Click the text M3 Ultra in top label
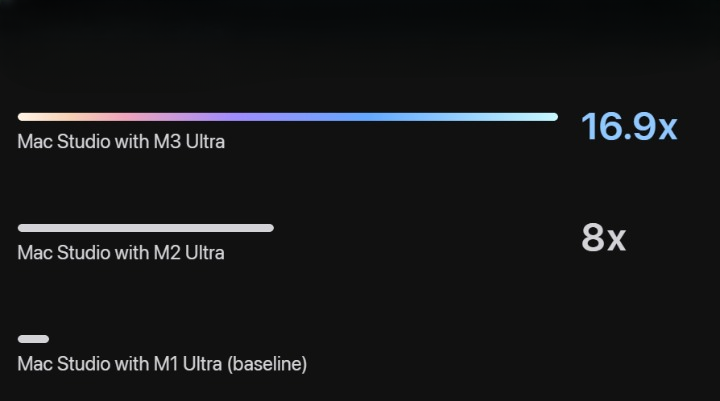This screenshot has height=401, width=720. pyautogui.click(x=189, y=142)
